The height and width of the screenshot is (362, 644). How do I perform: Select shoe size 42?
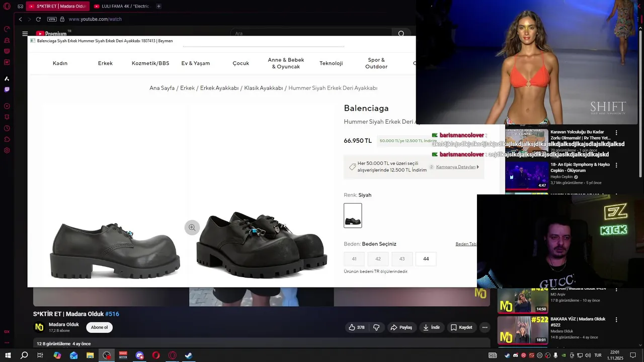[378, 259]
